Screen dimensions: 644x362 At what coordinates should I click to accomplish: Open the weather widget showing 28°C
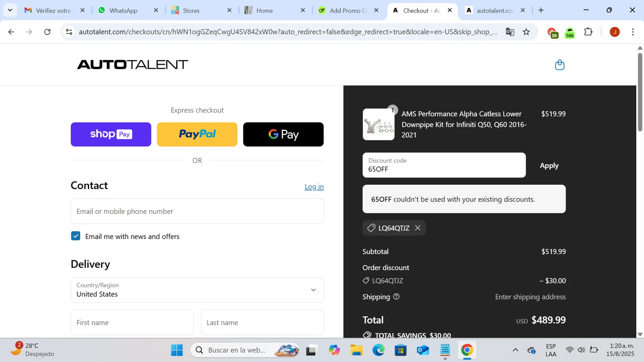(x=33, y=350)
